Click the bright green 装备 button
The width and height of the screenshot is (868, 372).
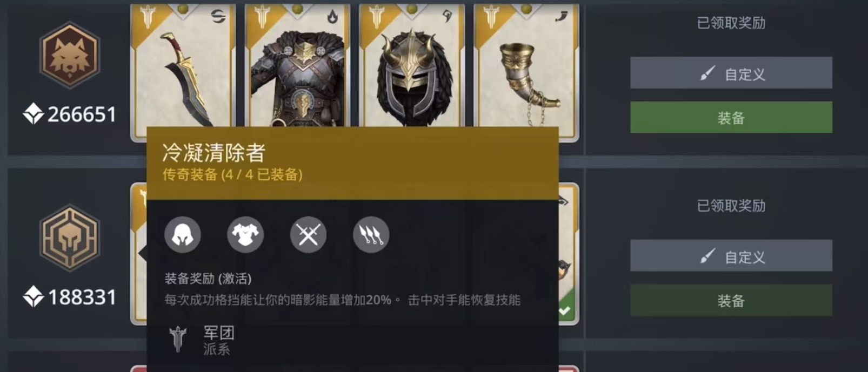coord(731,118)
